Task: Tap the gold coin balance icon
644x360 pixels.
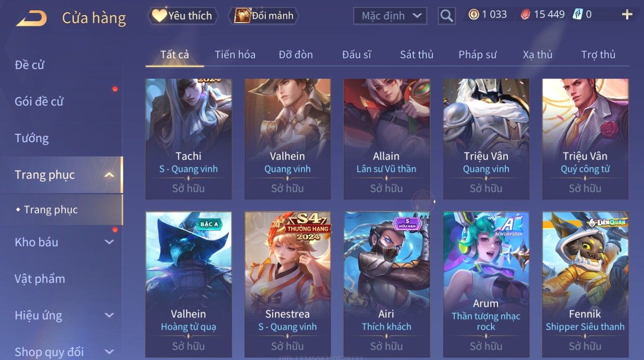Action: coord(474,15)
